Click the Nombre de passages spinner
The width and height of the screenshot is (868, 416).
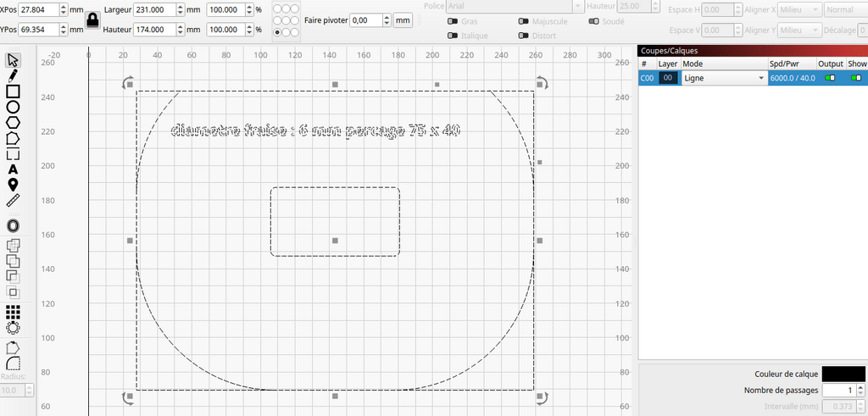(860, 391)
